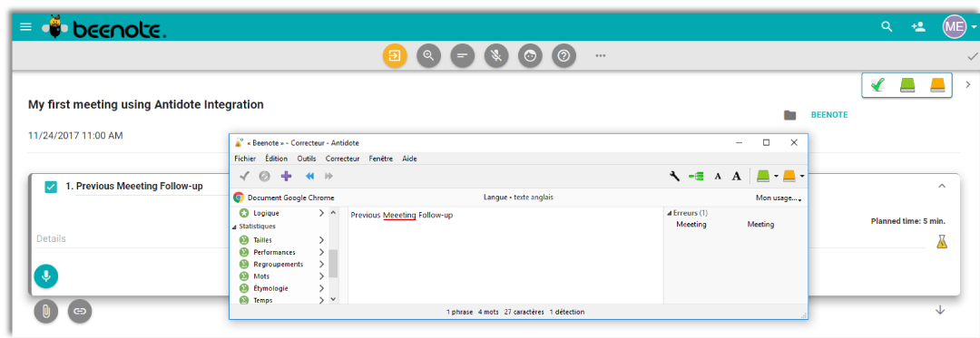Click Document Google Chrome source label

[290, 198]
